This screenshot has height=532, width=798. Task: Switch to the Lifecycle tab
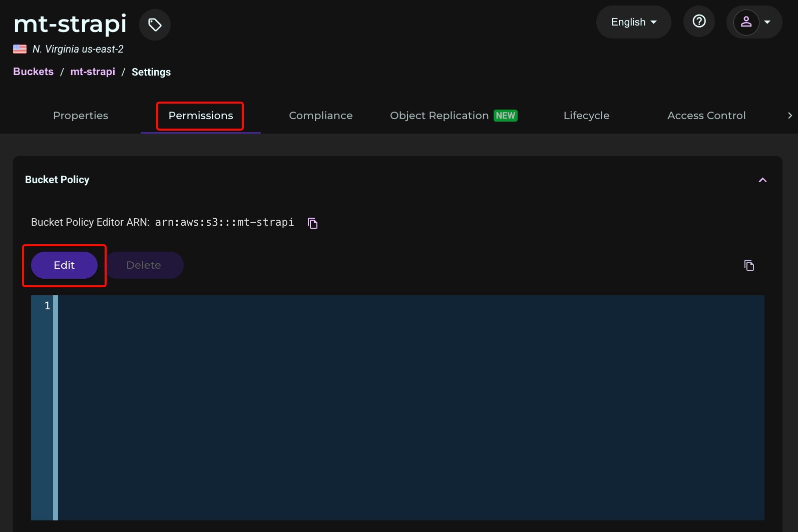click(587, 116)
